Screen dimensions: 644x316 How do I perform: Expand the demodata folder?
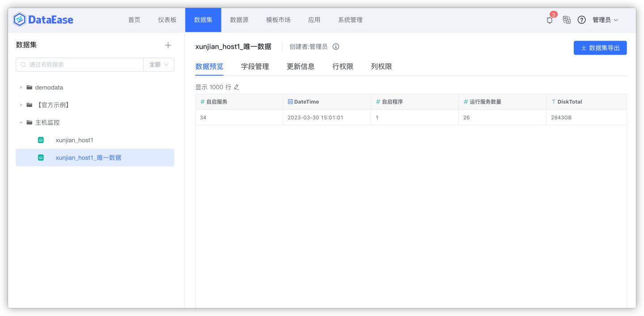coord(21,87)
